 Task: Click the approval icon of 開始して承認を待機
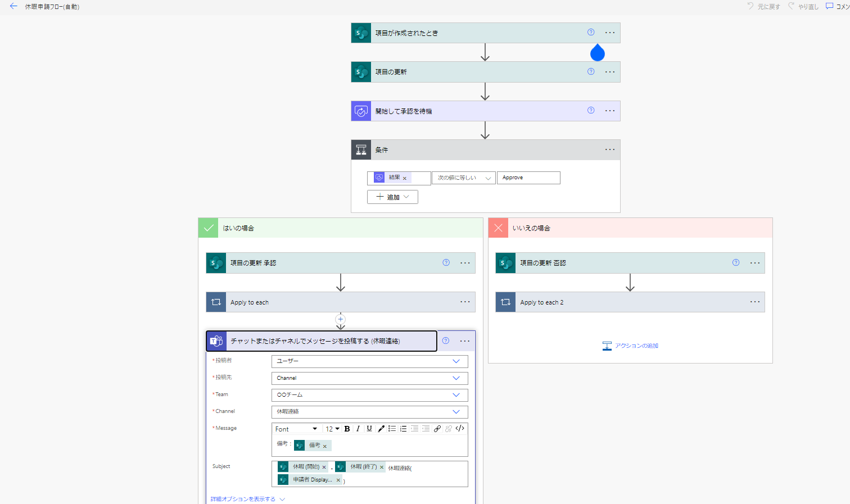tap(361, 111)
